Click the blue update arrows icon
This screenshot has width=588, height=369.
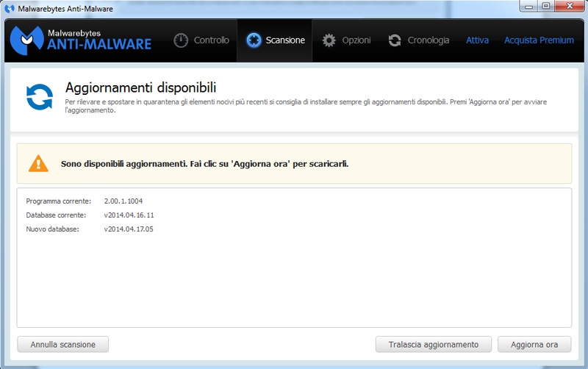point(40,97)
